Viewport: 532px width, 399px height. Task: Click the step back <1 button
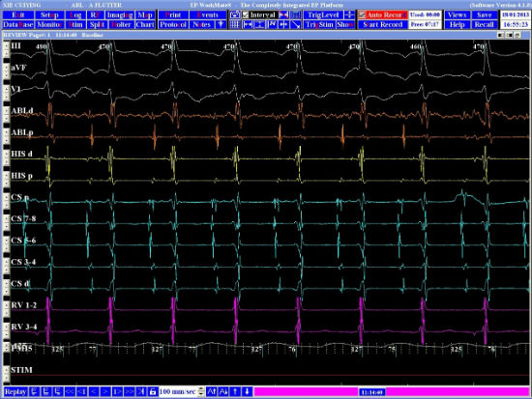[82, 392]
